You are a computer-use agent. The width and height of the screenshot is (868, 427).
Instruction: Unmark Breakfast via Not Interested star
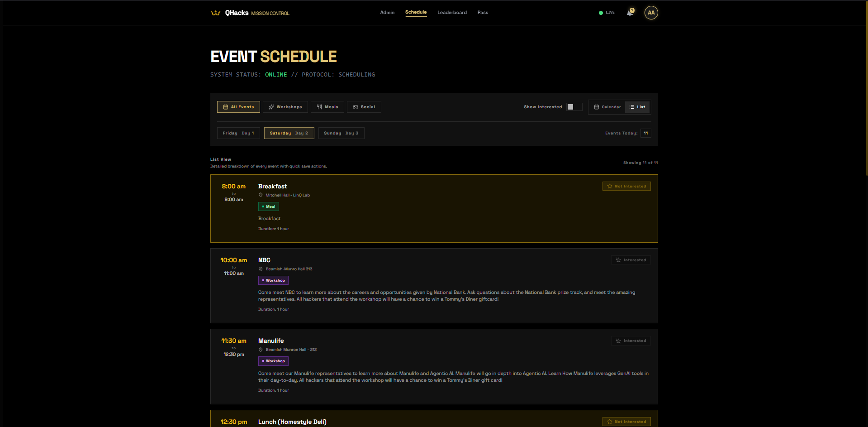(626, 186)
